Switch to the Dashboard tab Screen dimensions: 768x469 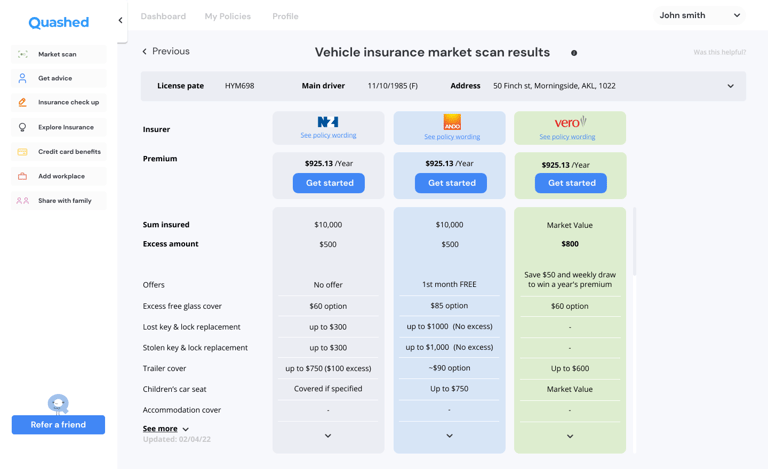point(163,16)
